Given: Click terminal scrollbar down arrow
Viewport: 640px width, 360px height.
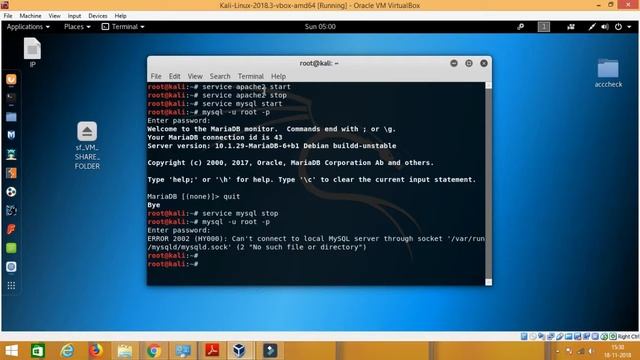Looking at the screenshot, I should point(488,282).
